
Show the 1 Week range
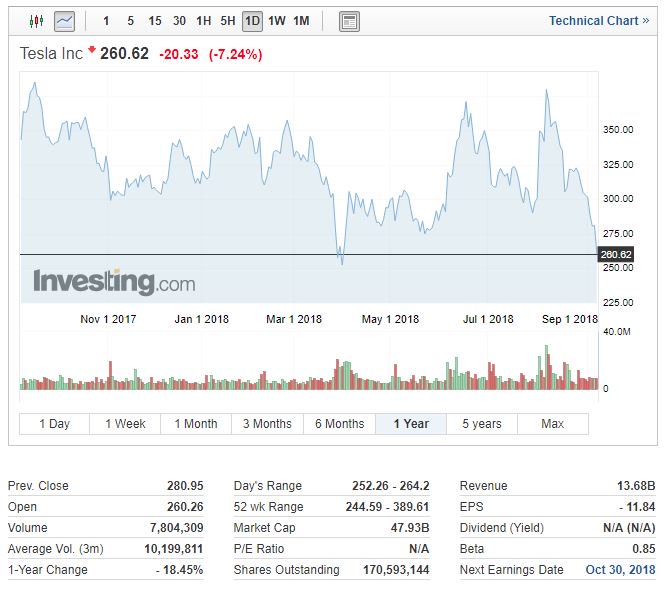(125, 424)
